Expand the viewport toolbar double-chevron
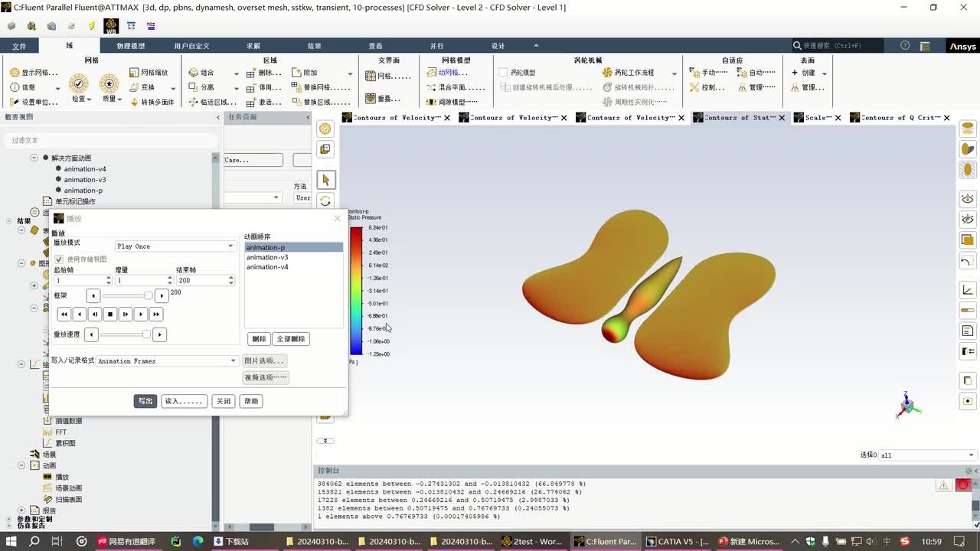The image size is (980, 551). tap(325, 441)
